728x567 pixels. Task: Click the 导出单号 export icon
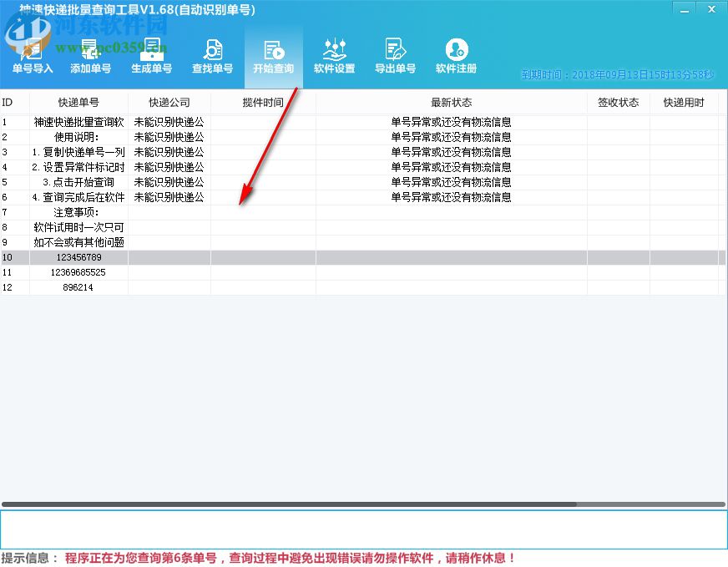pyautogui.click(x=395, y=57)
